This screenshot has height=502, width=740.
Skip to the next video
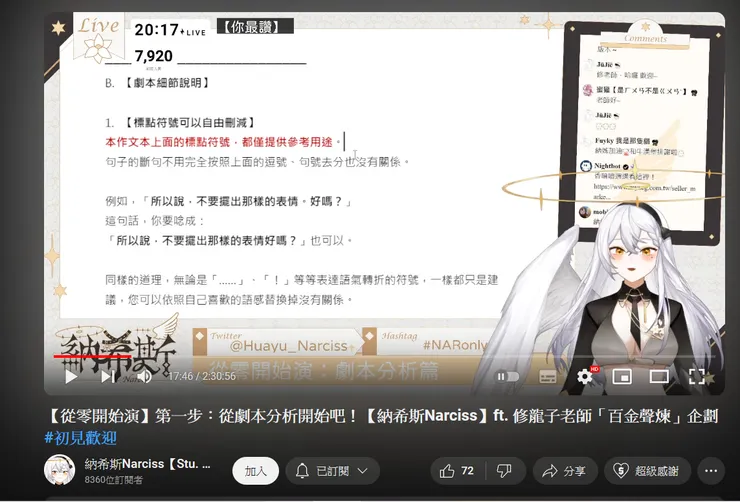click(x=108, y=376)
